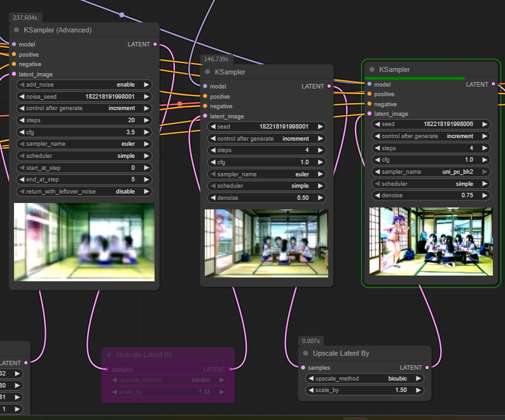
Task: Click the noise_seed value field
Action: pos(84,97)
